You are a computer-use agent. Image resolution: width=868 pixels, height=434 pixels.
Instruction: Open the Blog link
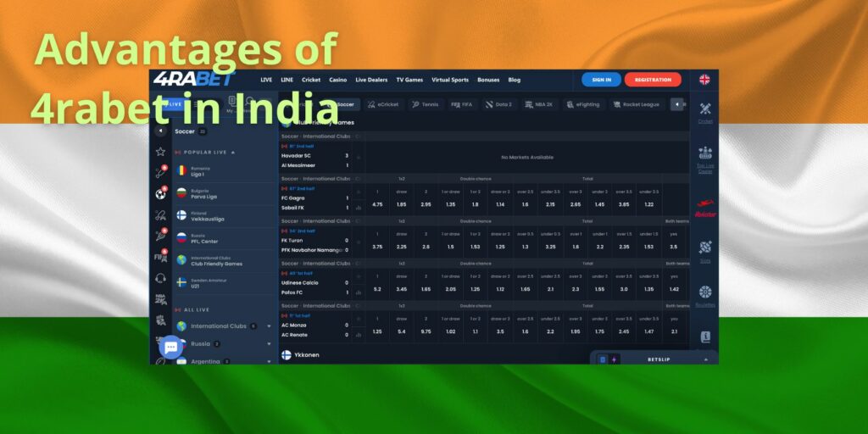click(515, 80)
